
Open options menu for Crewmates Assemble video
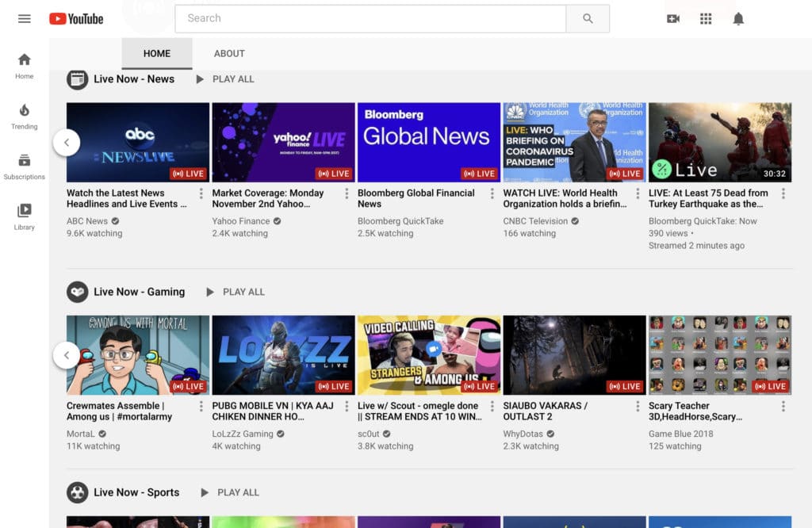[x=201, y=407]
